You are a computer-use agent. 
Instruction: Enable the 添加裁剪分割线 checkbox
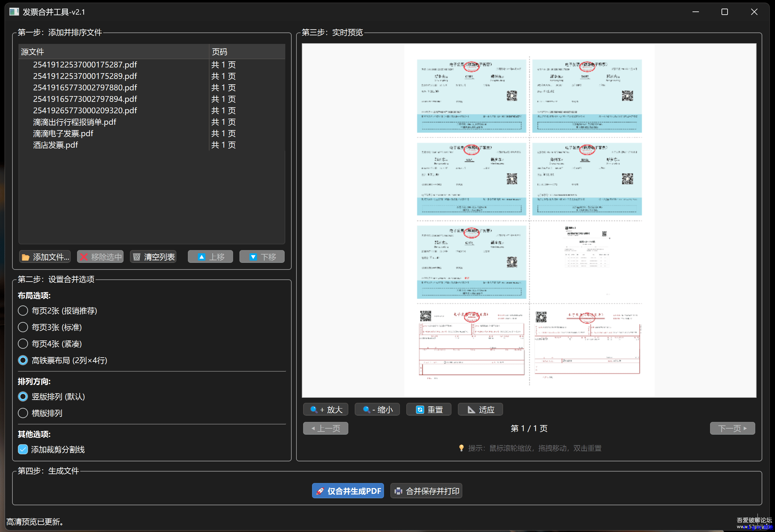click(x=23, y=449)
